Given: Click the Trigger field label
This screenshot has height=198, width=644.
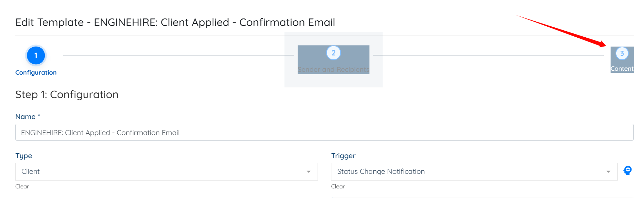Looking at the screenshot, I should (343, 156).
